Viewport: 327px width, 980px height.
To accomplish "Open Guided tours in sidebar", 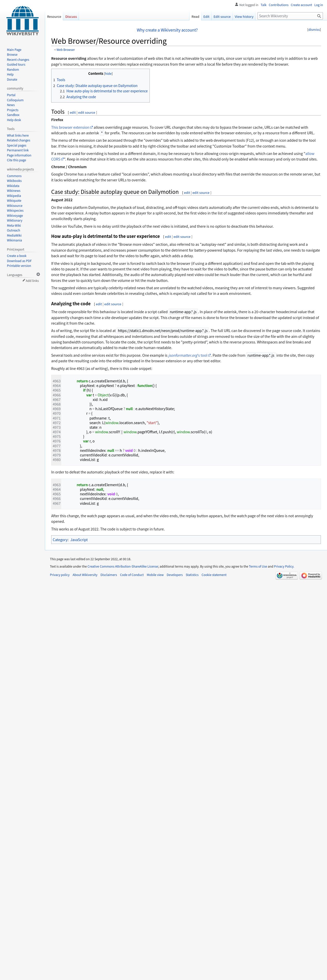I will click(16, 65).
